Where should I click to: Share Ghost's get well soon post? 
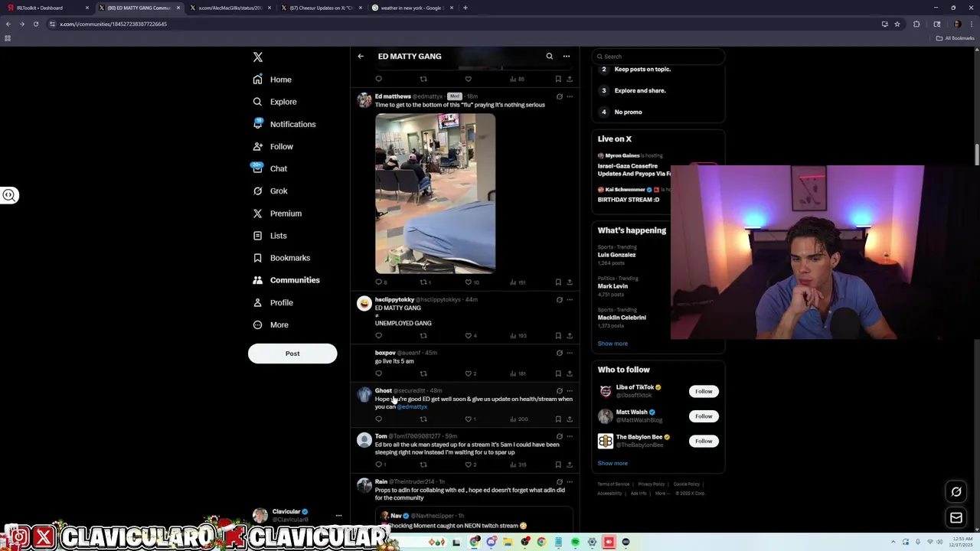570,419
